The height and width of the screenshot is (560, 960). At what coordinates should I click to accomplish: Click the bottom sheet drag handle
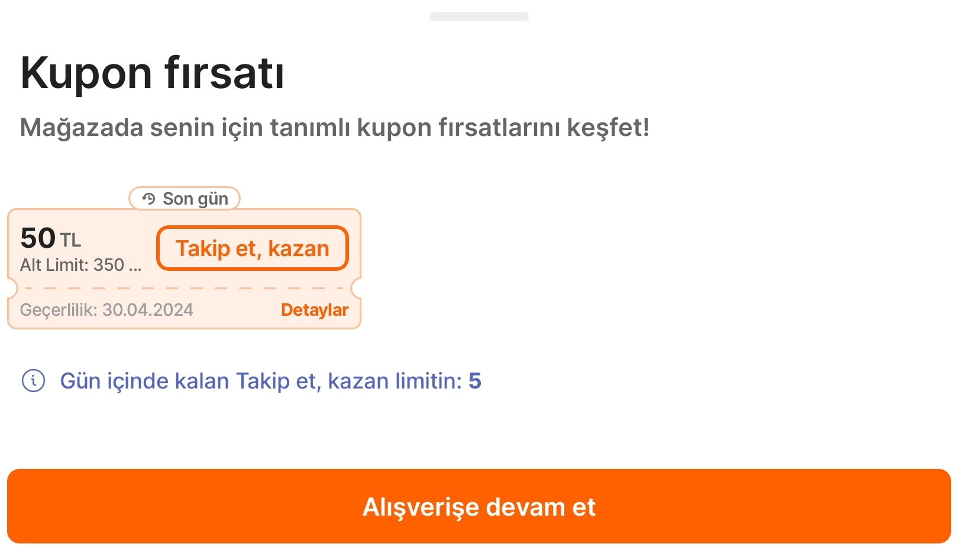(479, 17)
